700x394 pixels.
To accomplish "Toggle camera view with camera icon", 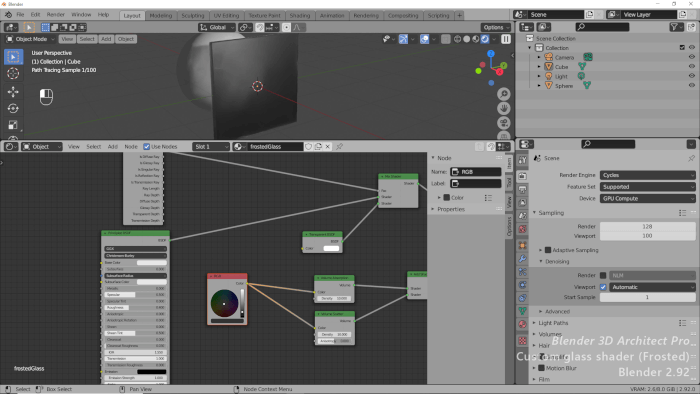I will [504, 123].
